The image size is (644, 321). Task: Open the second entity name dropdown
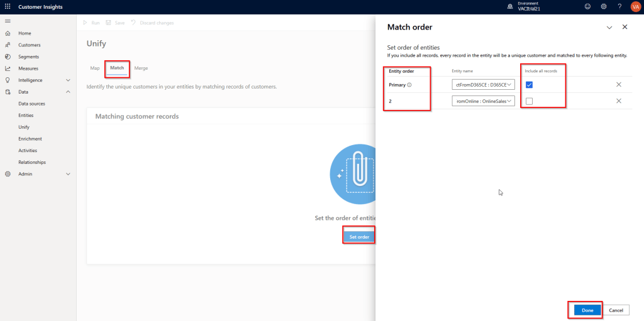coord(483,101)
